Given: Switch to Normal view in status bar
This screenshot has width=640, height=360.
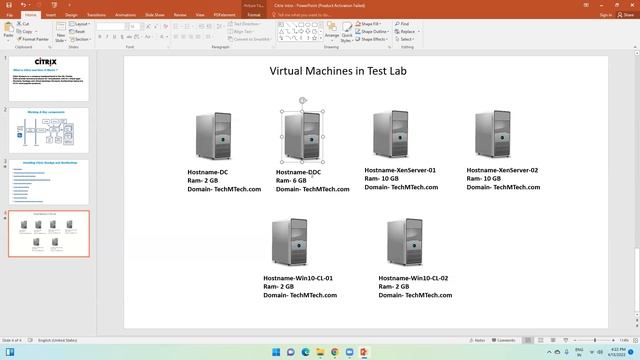Looking at the screenshot, I should (528, 340).
